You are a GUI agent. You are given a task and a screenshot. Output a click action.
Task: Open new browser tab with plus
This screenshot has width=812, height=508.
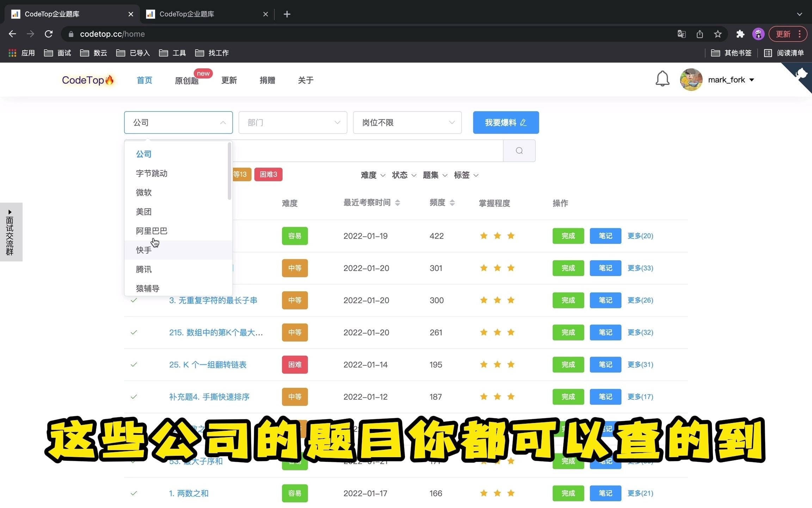[x=287, y=14]
